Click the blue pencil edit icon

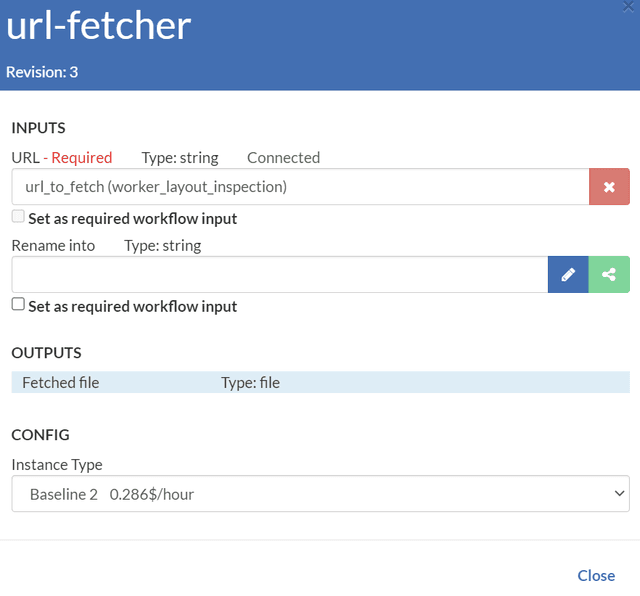pos(568,275)
